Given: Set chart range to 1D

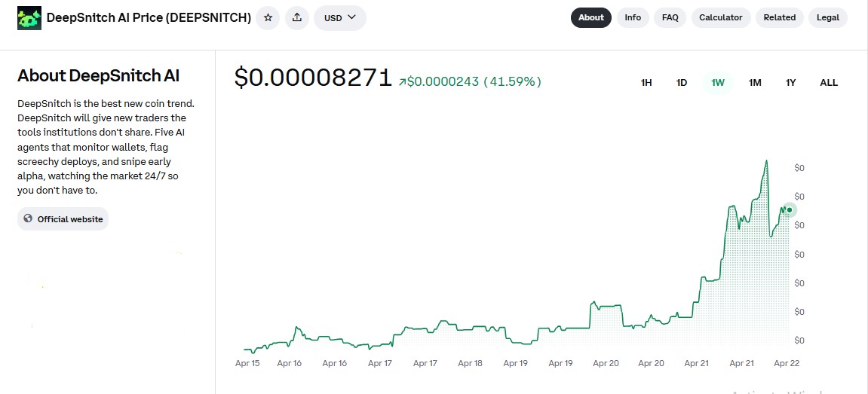Looking at the screenshot, I should [x=682, y=83].
